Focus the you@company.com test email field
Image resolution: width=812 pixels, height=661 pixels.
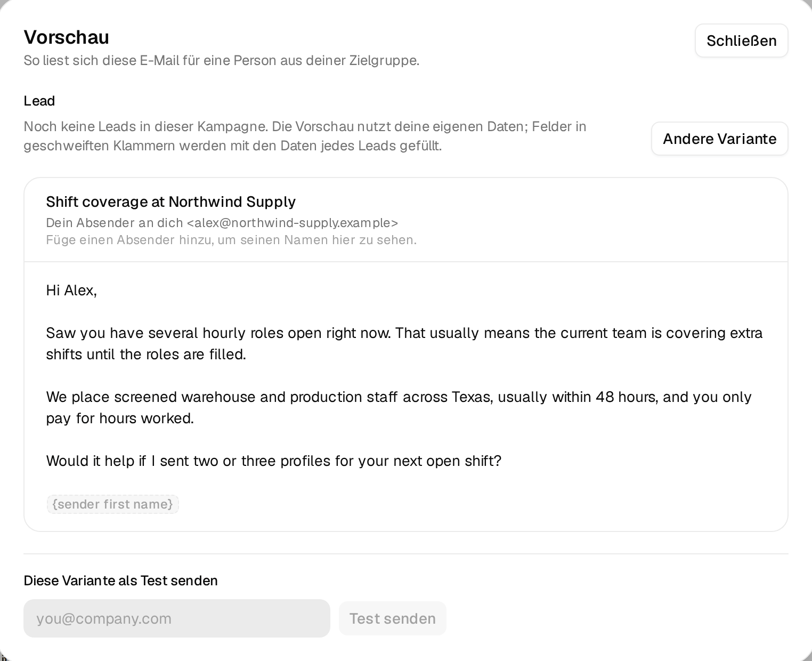coord(177,618)
